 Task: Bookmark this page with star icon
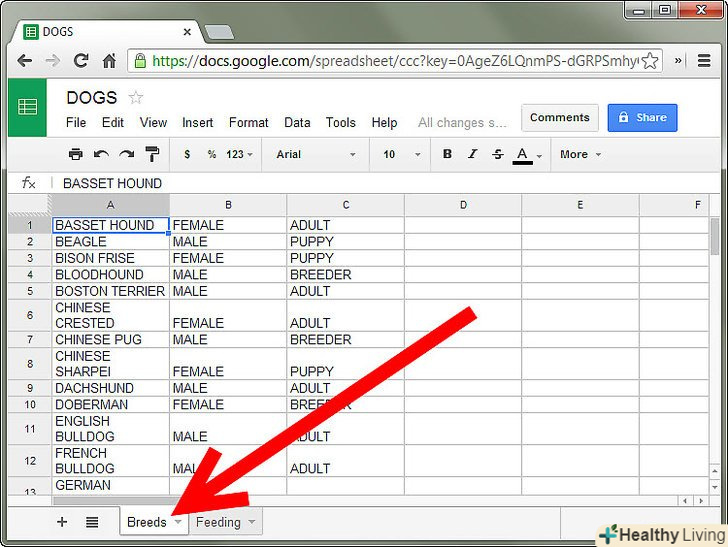650,61
